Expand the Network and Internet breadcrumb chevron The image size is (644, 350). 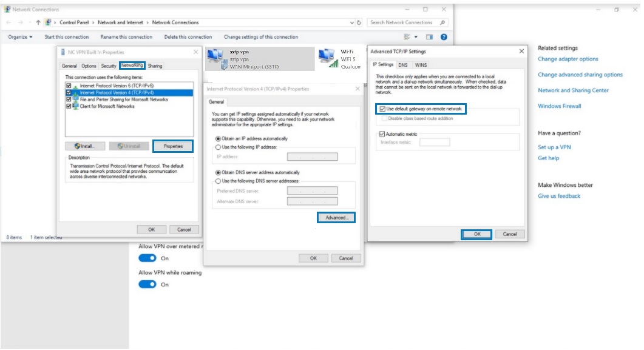tap(147, 22)
